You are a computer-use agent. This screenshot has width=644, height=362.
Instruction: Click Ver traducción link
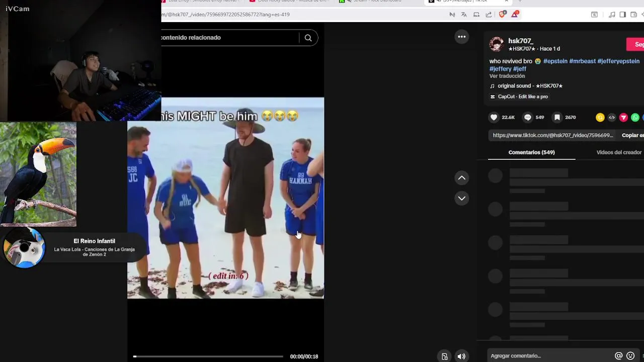[x=507, y=76]
